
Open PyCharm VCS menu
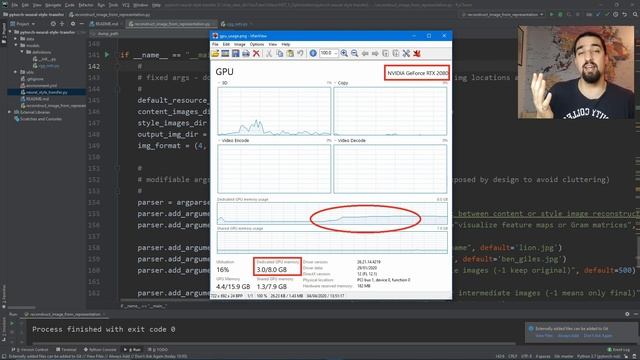pos(126,5)
